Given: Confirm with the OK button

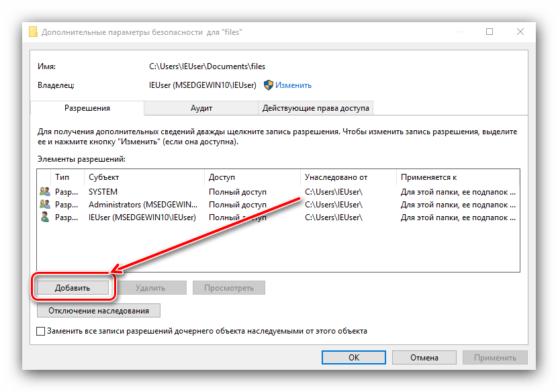Looking at the screenshot, I should tap(353, 358).
